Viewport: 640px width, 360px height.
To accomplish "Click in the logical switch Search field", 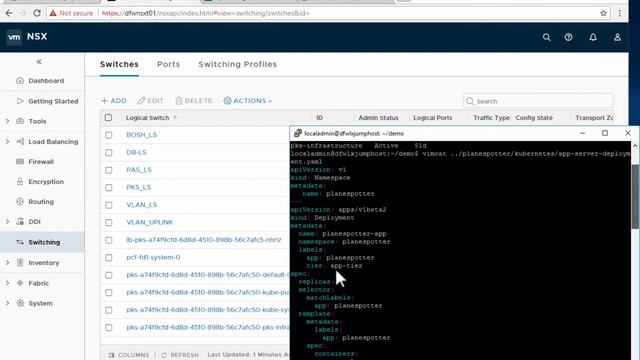I will tap(538, 101).
